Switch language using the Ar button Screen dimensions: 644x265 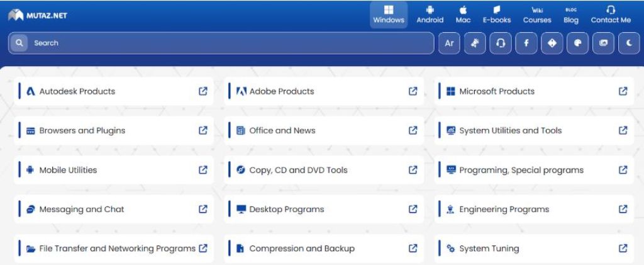449,43
